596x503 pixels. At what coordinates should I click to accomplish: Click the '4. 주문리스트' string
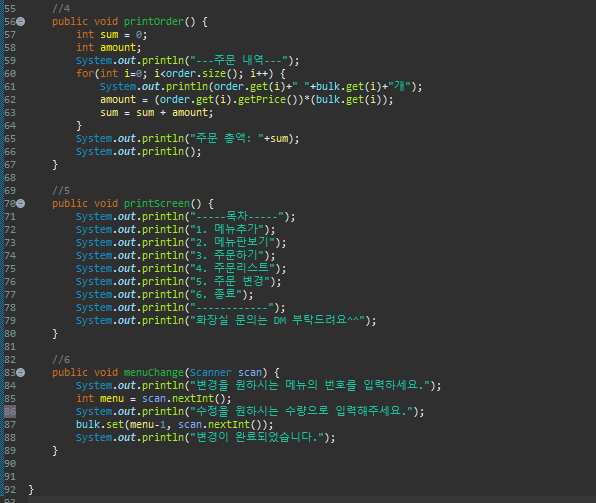click(x=233, y=268)
